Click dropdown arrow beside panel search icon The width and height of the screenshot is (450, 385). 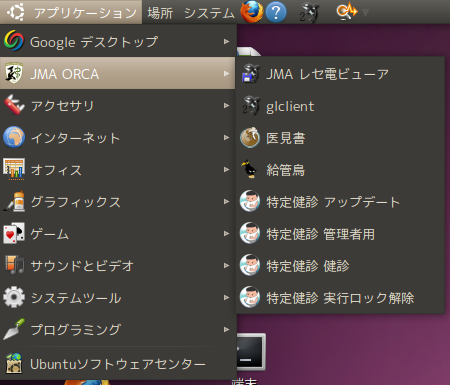[x=365, y=13]
